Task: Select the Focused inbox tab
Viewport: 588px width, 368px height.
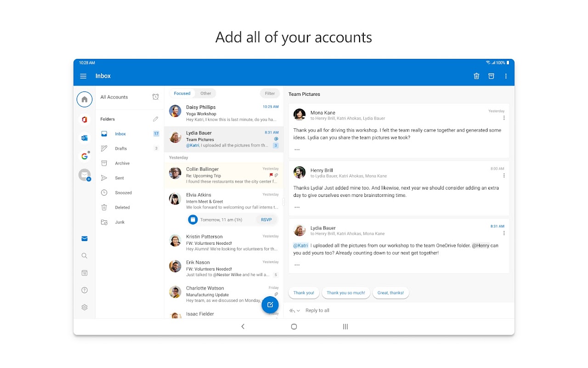Action: point(182,93)
